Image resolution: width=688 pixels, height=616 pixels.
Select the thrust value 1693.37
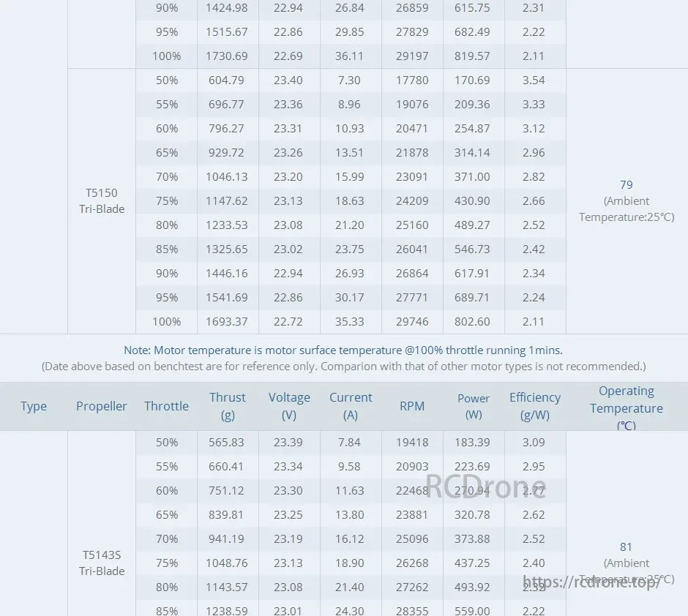(228, 322)
